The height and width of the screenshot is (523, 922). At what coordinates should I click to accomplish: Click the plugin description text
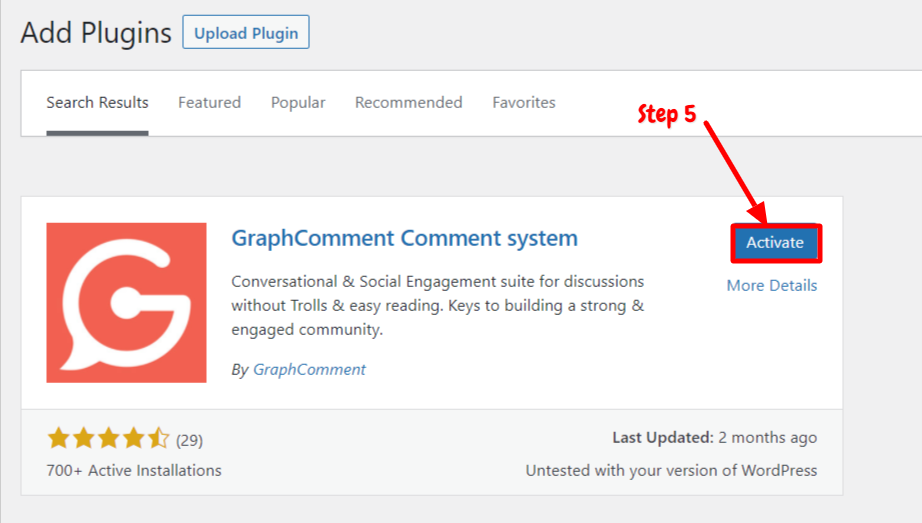click(x=437, y=305)
